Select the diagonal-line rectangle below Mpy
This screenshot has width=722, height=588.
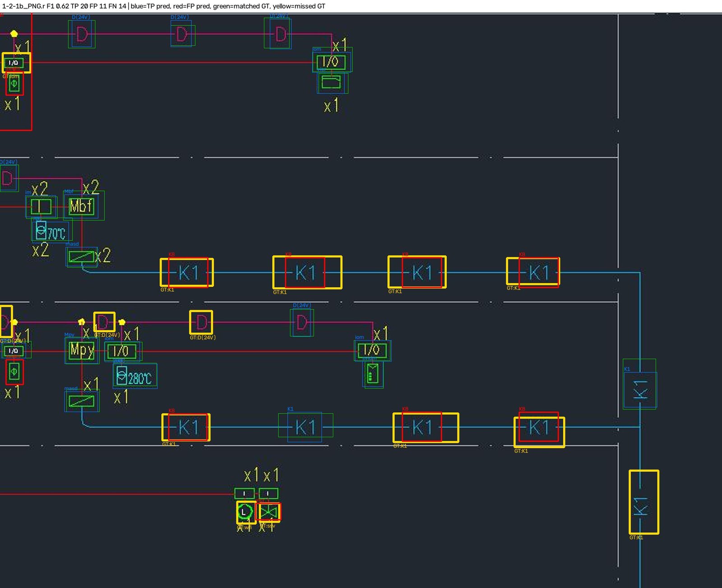82,400
